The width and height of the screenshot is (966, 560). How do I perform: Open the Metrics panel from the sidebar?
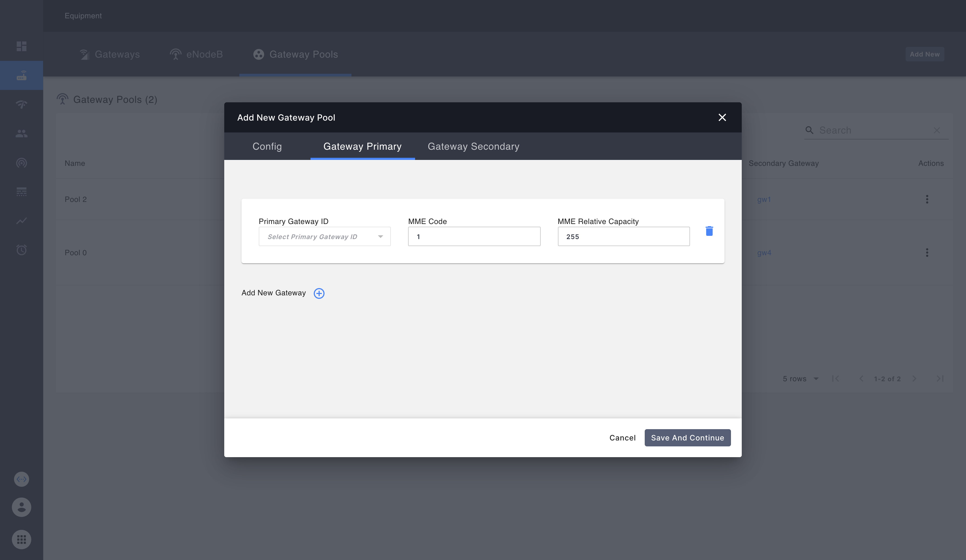point(22,221)
